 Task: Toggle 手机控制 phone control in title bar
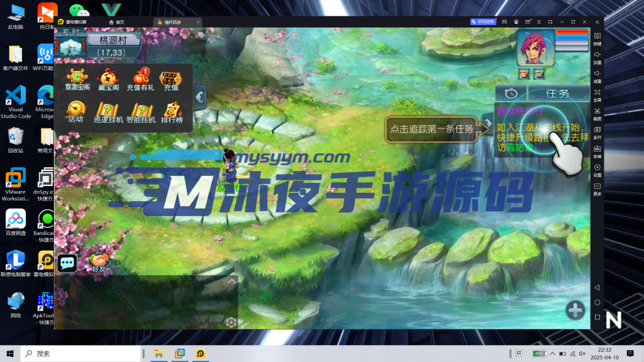coord(484,21)
